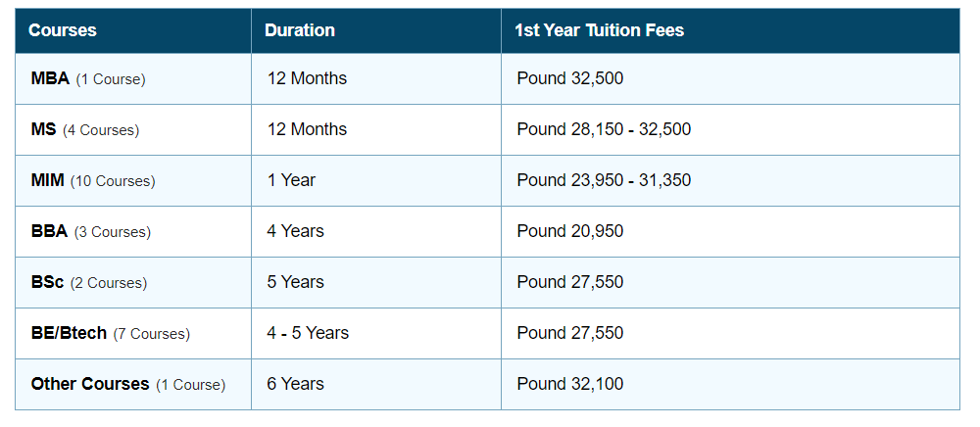Select the MIM fee range Pound 23,950 - 31,350
This screenshot has height=427, width=980.
[x=604, y=180]
